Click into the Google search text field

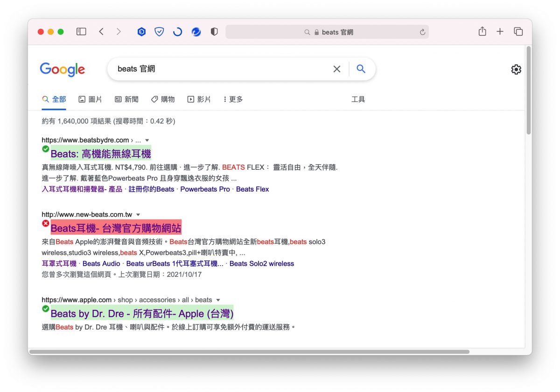click(x=222, y=69)
